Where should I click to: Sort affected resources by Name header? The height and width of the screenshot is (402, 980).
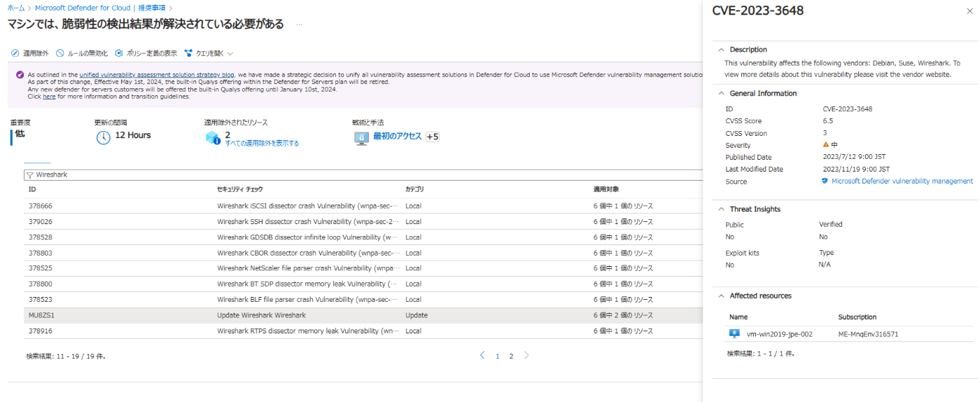pos(738,317)
